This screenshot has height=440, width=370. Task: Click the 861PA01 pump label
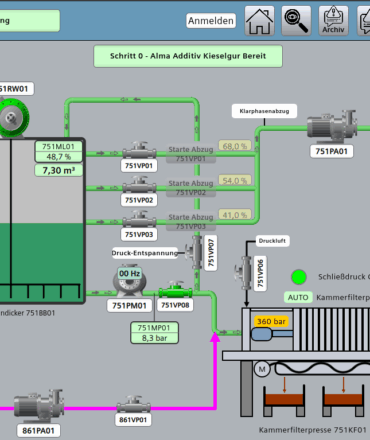click(x=39, y=430)
